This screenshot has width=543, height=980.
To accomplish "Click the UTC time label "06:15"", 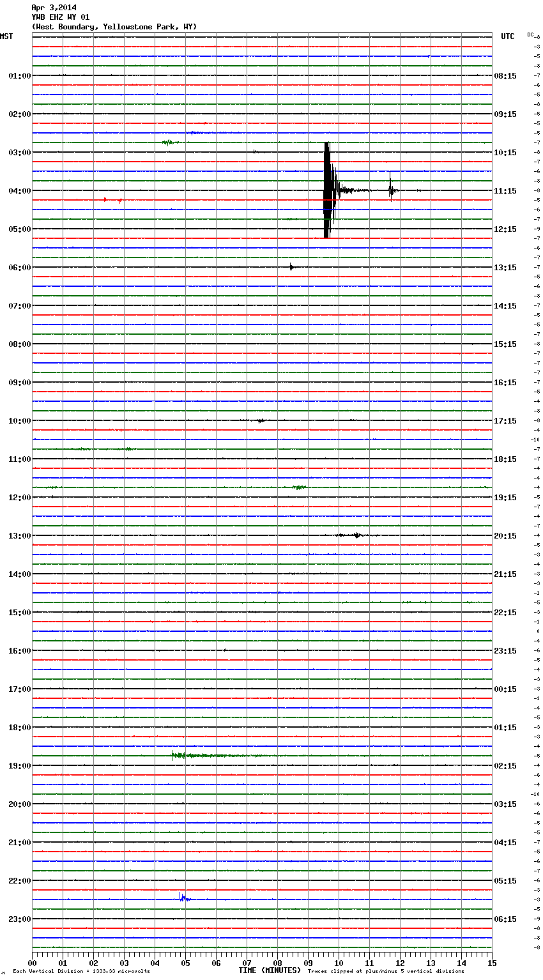I will 505,919.
